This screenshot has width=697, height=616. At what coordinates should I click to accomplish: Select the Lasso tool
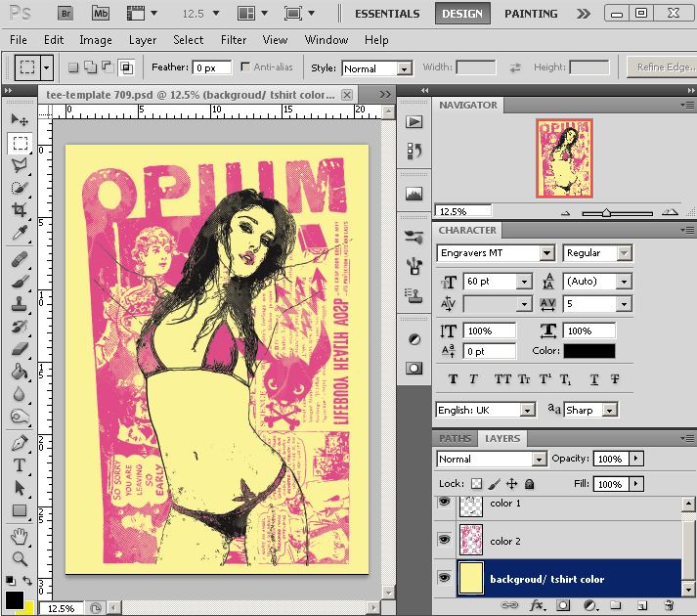19,165
